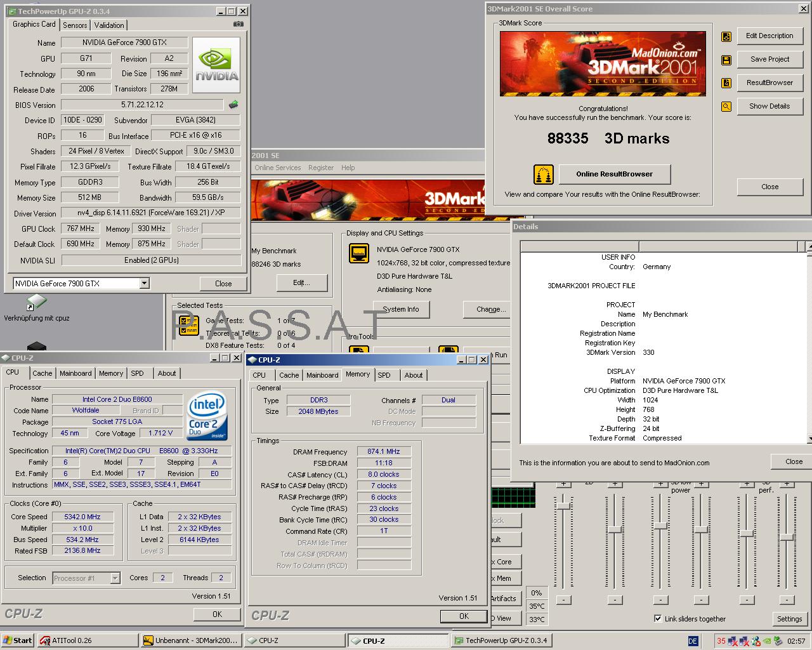Open the About tab in the processor CPU-Z window
The height and width of the screenshot is (650, 812).
167,373
